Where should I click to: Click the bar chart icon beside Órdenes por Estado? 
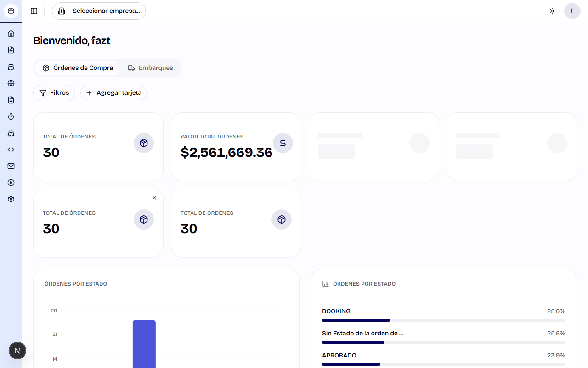[x=326, y=284]
